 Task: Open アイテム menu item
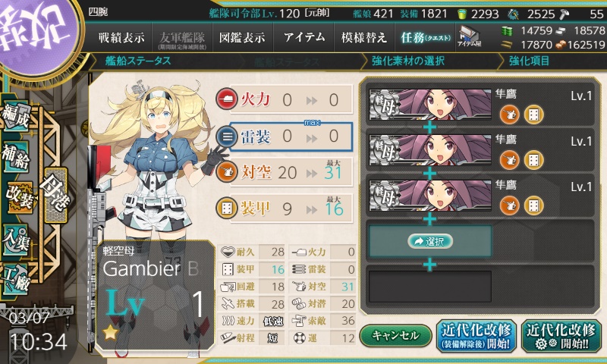click(304, 37)
